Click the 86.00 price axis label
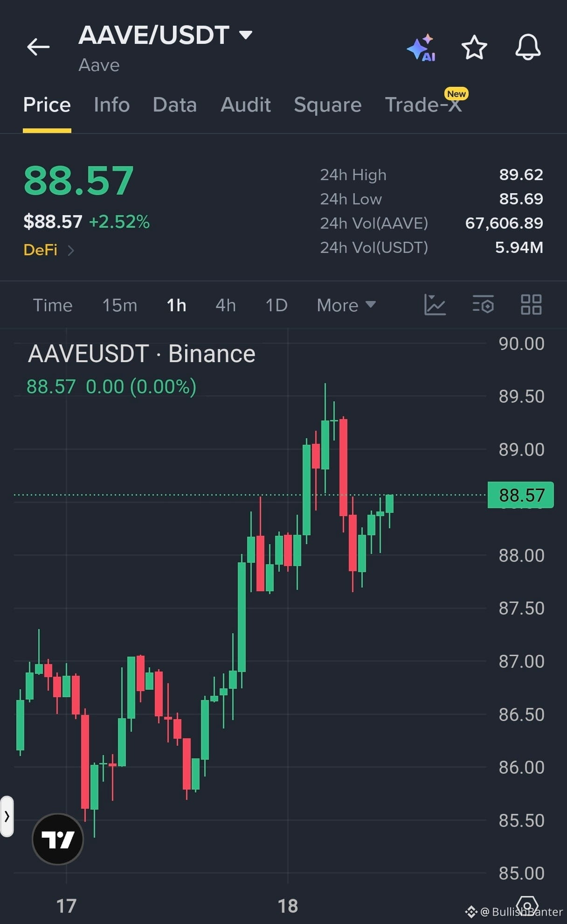Image resolution: width=567 pixels, height=924 pixels. coord(521,767)
